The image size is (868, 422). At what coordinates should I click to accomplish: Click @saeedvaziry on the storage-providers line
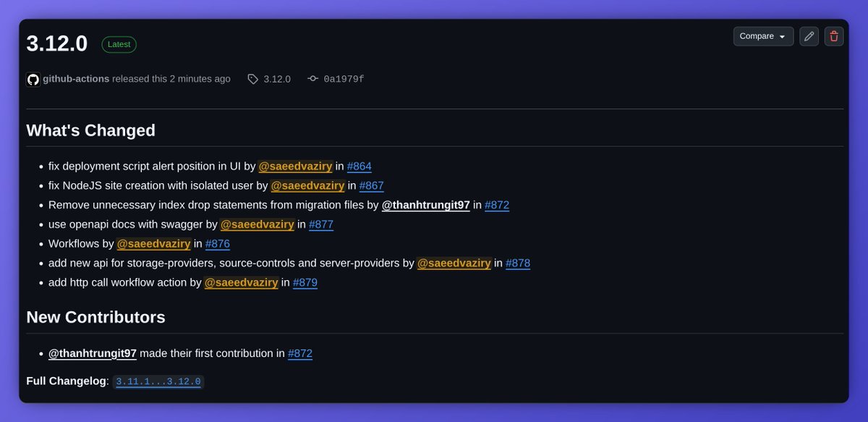[454, 263]
